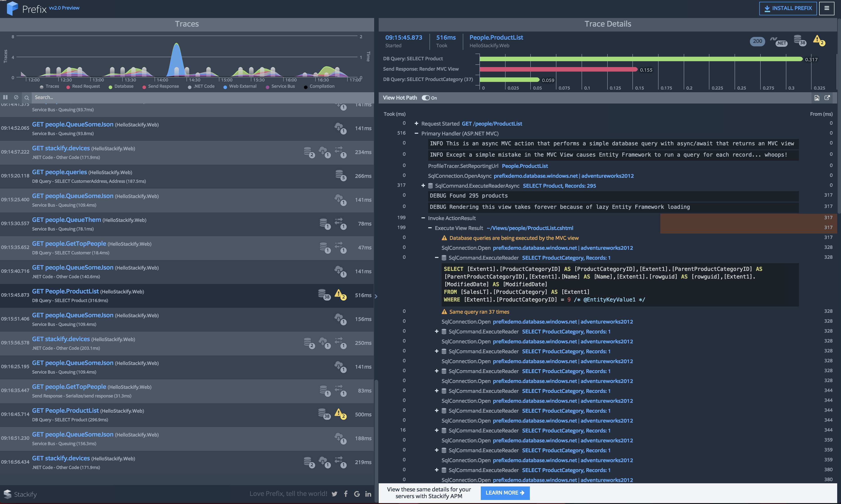
Task: Expand the SqlCommand.ExecuteReader row that took 16 ms
Action: (437, 431)
